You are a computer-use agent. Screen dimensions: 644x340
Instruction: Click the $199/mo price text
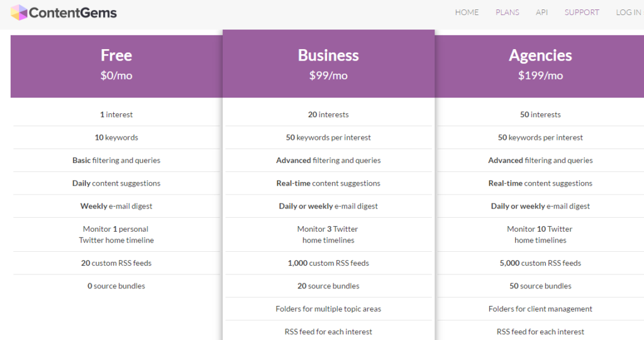(x=540, y=76)
